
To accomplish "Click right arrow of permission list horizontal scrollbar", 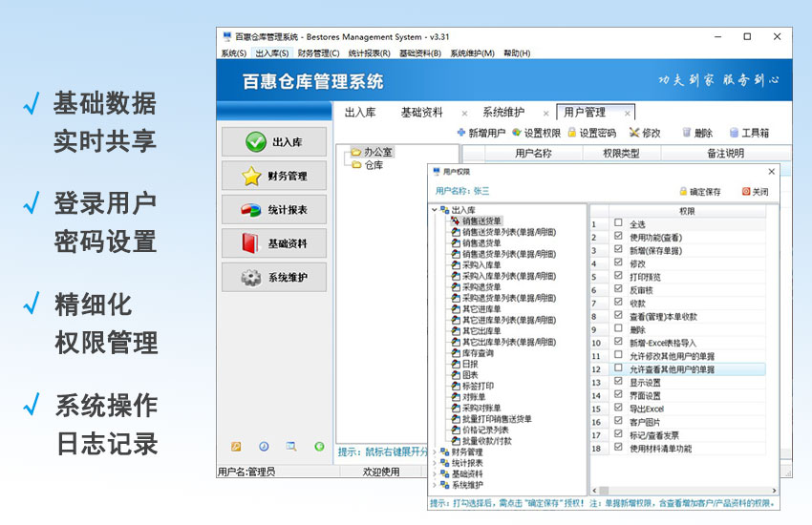I will click(x=774, y=491).
